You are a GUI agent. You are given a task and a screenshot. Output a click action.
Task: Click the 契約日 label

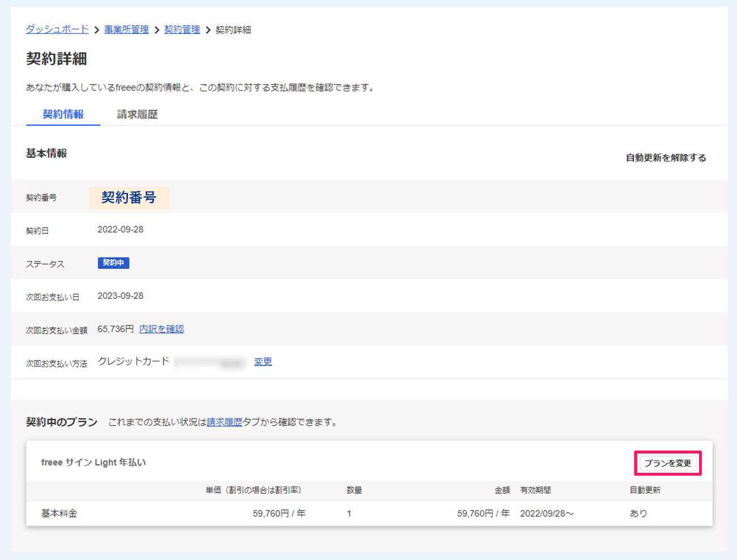(x=37, y=231)
